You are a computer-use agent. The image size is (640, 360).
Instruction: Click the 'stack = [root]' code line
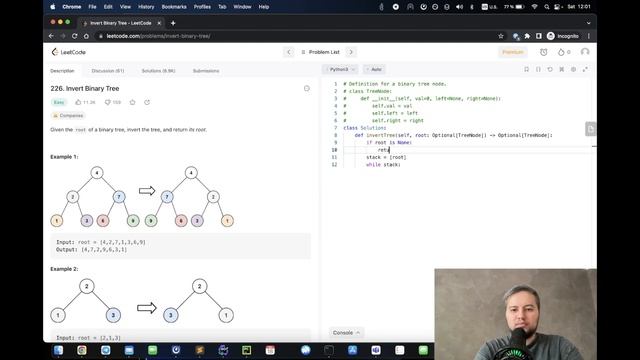(386, 158)
